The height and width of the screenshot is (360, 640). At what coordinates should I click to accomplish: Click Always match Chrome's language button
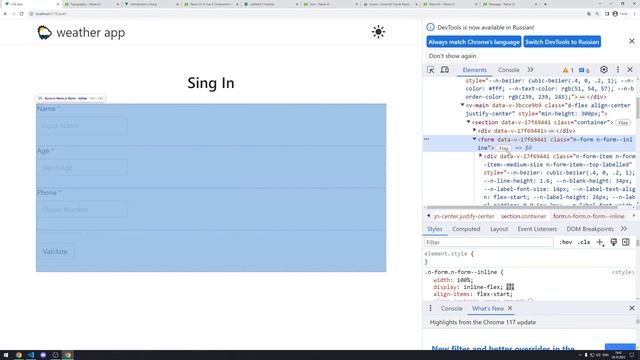[474, 42]
